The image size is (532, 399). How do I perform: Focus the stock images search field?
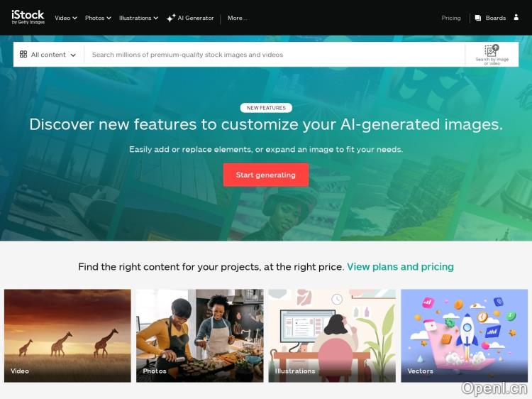click(x=274, y=55)
